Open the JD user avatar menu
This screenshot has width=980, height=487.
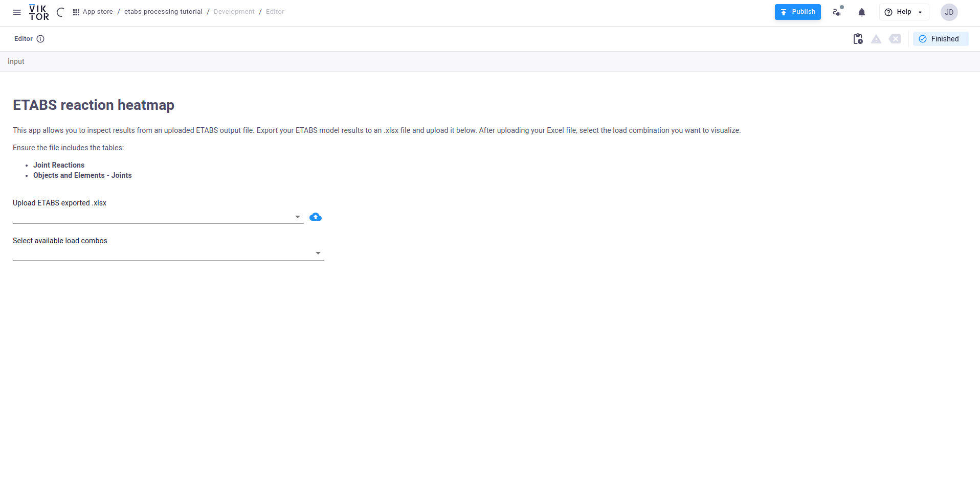point(949,12)
